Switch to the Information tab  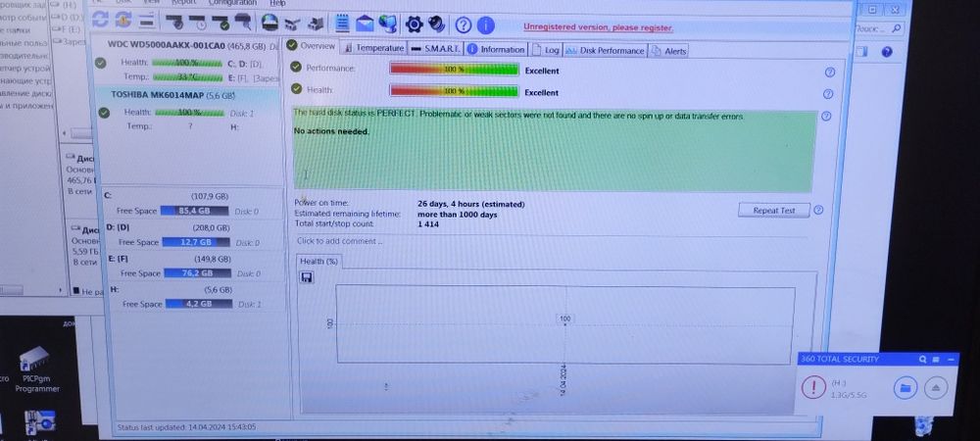(496, 49)
